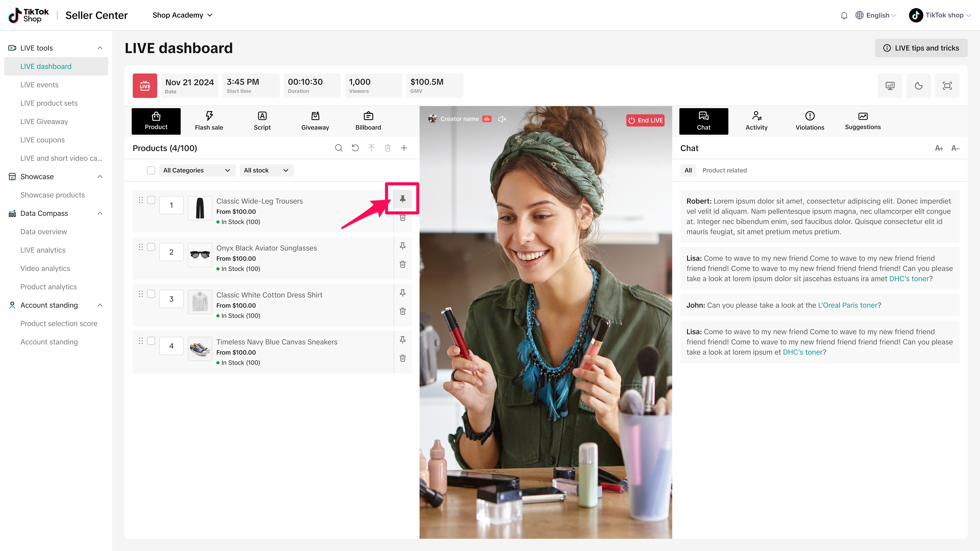Click the search icon in Products header
980x551 pixels.
[x=339, y=148]
